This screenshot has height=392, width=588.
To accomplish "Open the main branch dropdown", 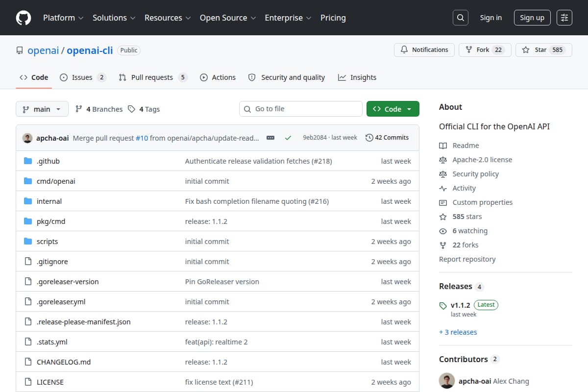I will tap(42, 109).
